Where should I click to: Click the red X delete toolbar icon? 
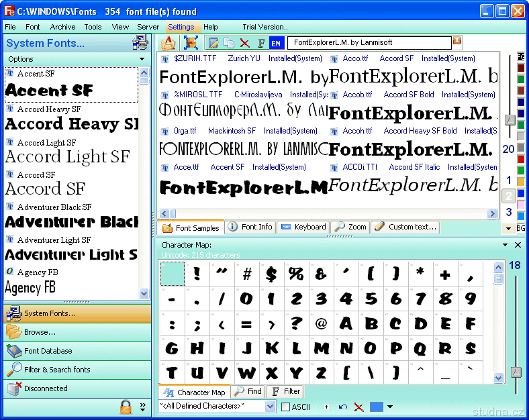point(244,43)
